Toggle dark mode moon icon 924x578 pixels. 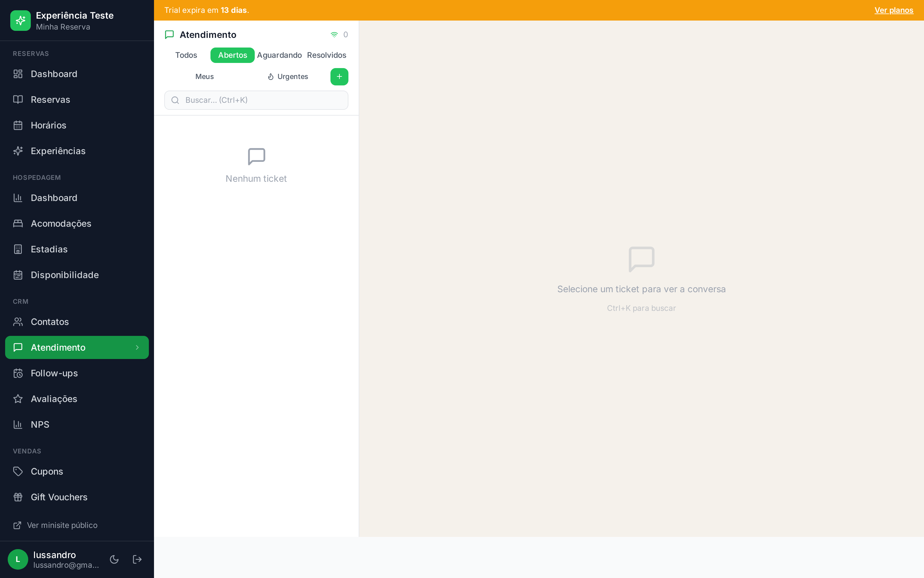(114, 559)
